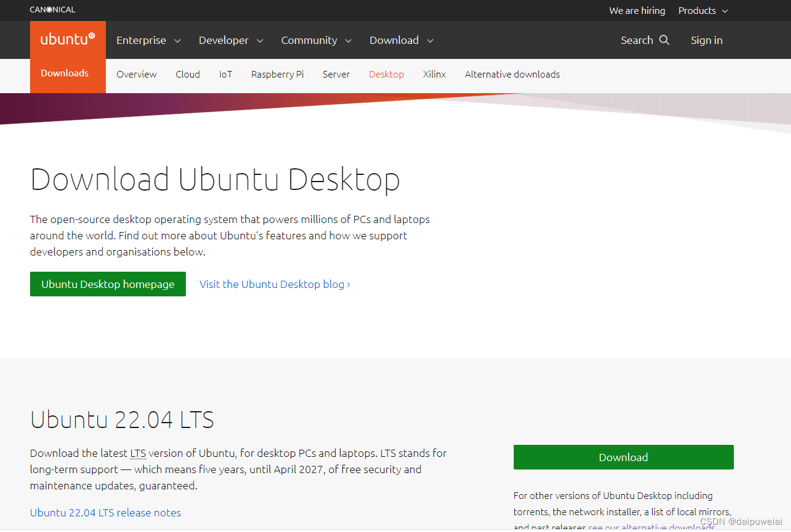Select the Desktop tab

coord(386,75)
